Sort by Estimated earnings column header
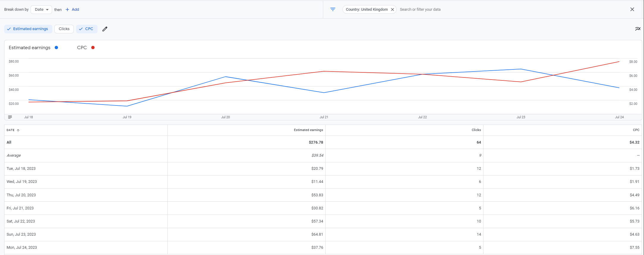Viewport: 644px width, 255px height. [x=308, y=130]
